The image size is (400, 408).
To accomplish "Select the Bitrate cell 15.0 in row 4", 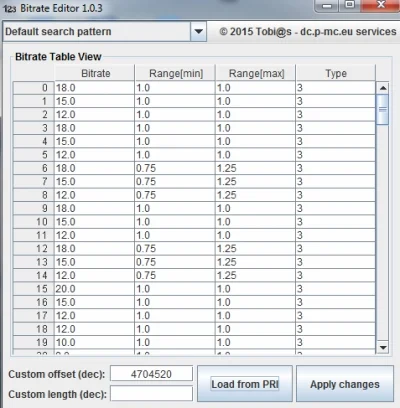I will (95, 141).
